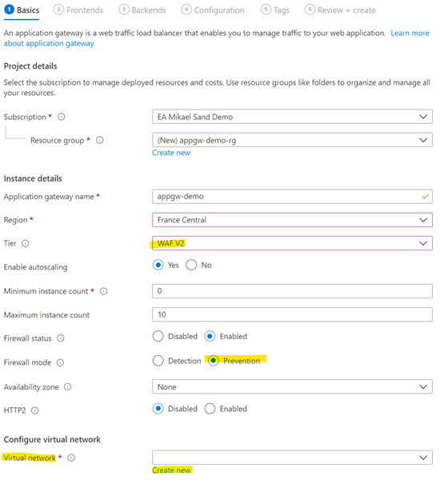The height and width of the screenshot is (480, 448).
Task: Click the Minimum instance count info icon
Action: [104, 291]
